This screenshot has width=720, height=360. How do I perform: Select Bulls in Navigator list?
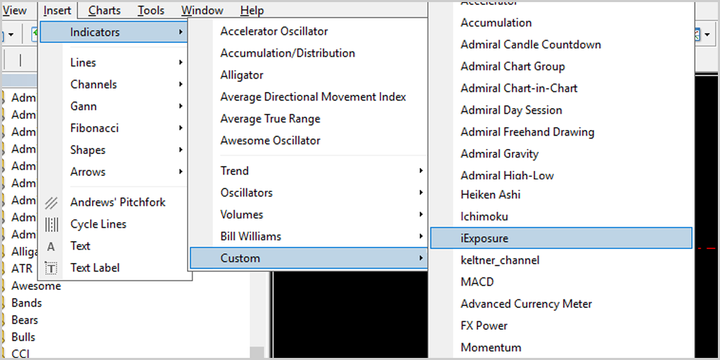click(23, 337)
